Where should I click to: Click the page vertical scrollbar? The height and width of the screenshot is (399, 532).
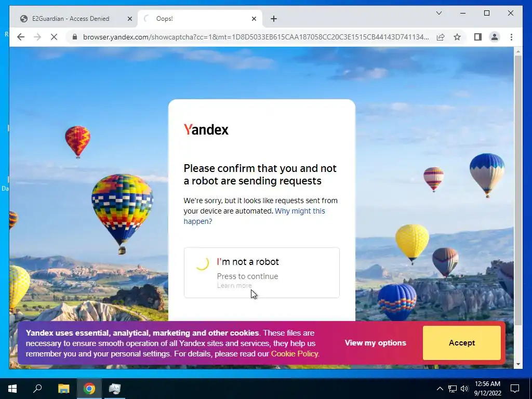pyautogui.click(x=518, y=190)
